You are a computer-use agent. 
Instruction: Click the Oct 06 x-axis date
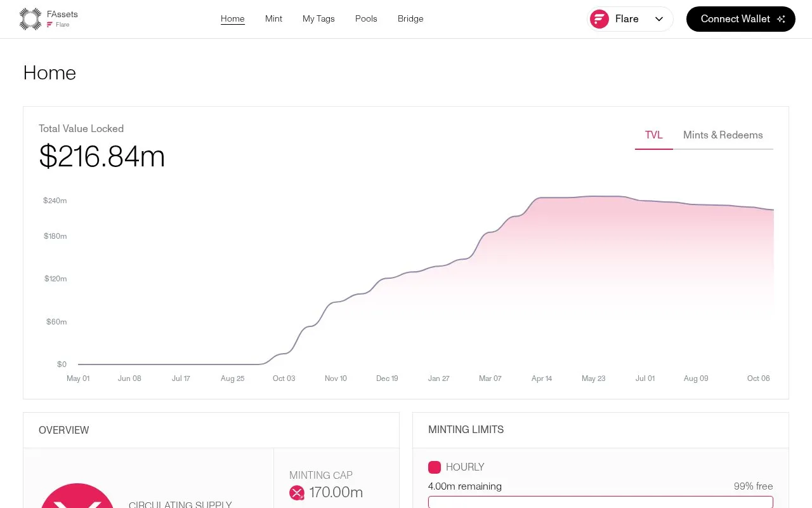(x=759, y=378)
